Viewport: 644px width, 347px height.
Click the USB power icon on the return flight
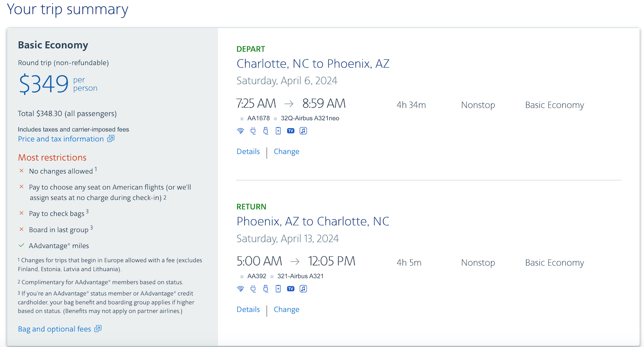pos(266,288)
